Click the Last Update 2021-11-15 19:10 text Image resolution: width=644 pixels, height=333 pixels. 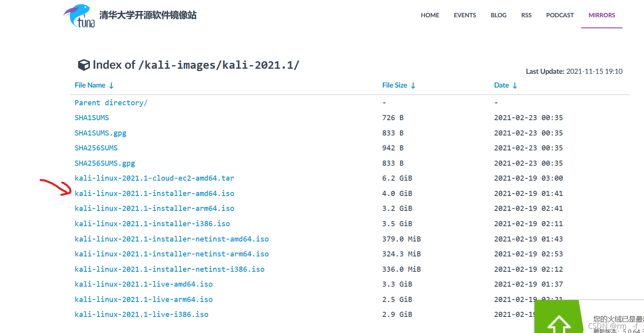click(x=574, y=71)
